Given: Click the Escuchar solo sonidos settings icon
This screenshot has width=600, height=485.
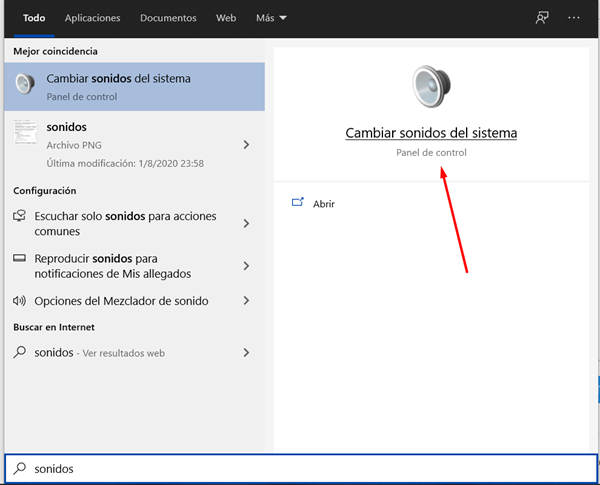Looking at the screenshot, I should [x=19, y=217].
